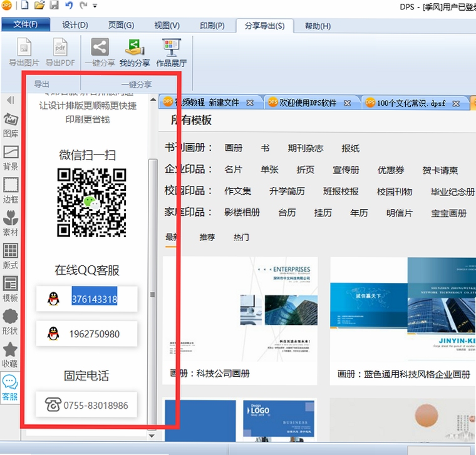The height and width of the screenshot is (455, 476).
Task: Open the 形状 shapes sidebar icon
Action: 10,322
